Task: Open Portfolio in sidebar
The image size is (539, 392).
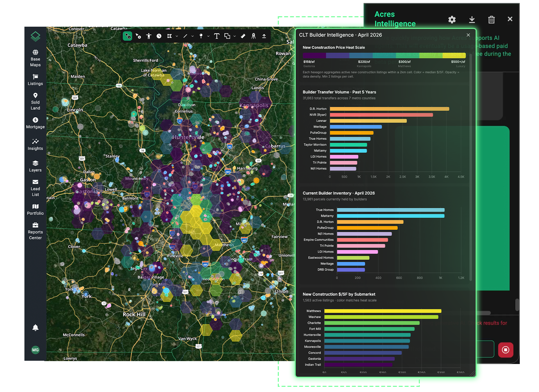Action: [35, 210]
